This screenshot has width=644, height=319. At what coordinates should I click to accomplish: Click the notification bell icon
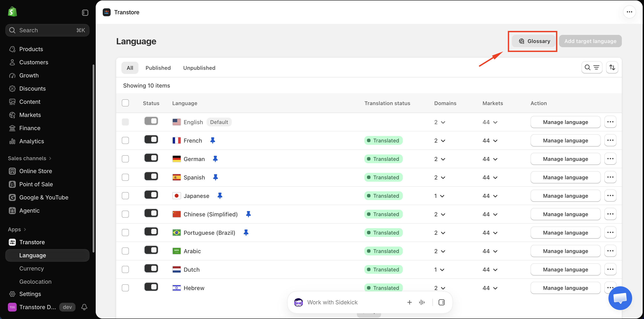84,307
